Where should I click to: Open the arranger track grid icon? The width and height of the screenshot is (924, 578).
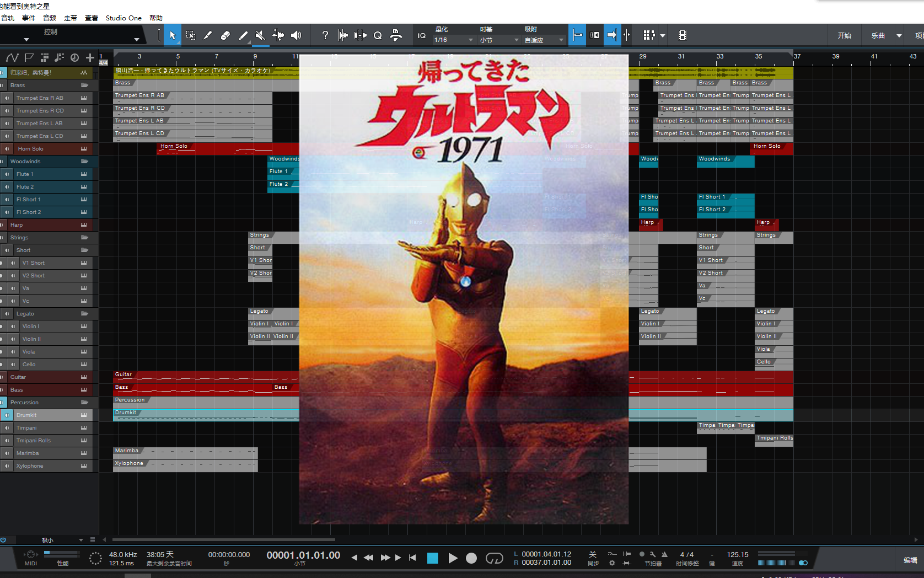[x=45, y=57]
